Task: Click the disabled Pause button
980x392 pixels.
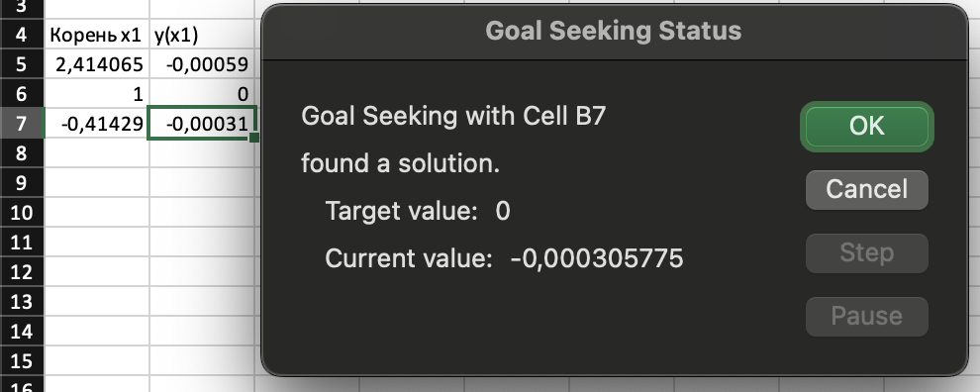Action: 867,317
